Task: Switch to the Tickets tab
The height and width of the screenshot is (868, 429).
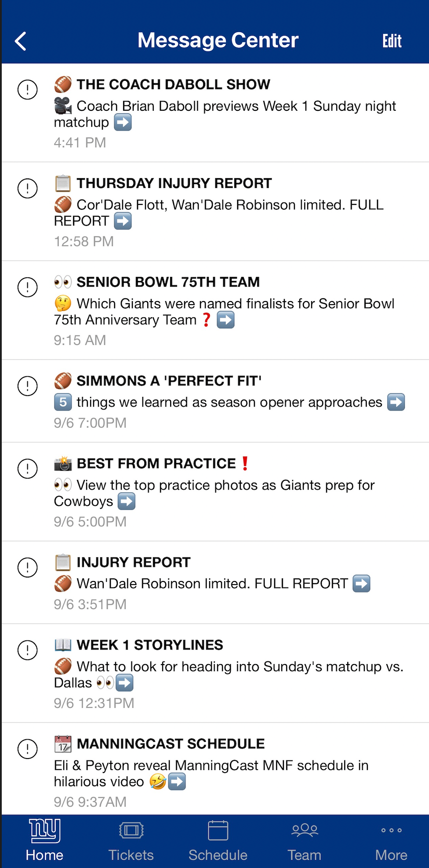Action: [x=131, y=840]
